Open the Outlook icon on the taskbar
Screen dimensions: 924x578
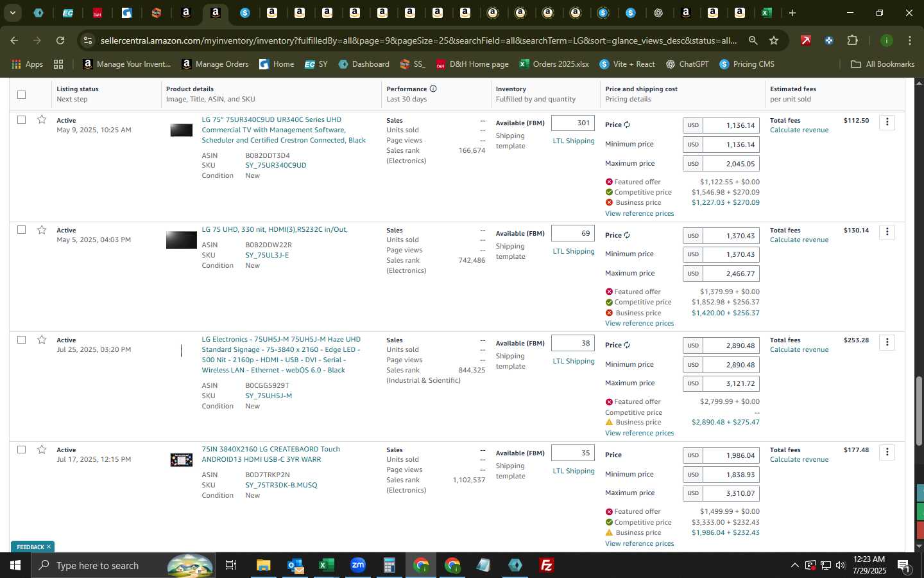(295, 565)
